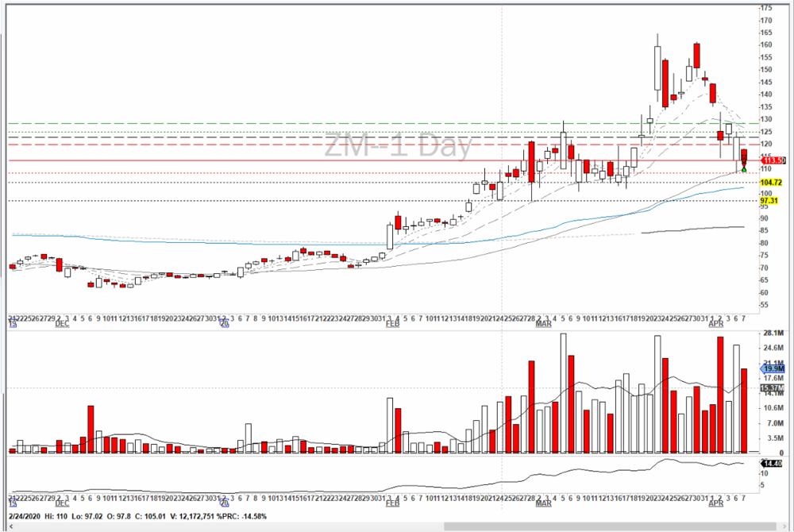Click the black 14.40 indicator value tag
This screenshot has height=532, width=794.
[x=772, y=463]
